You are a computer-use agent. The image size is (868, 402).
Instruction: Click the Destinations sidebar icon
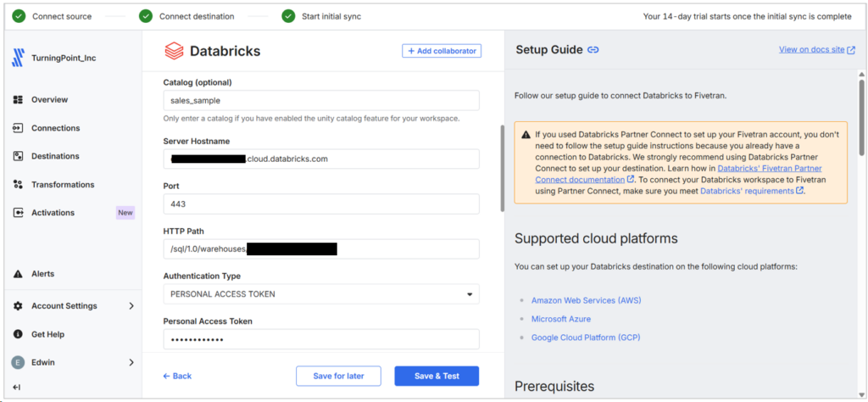[x=18, y=156]
